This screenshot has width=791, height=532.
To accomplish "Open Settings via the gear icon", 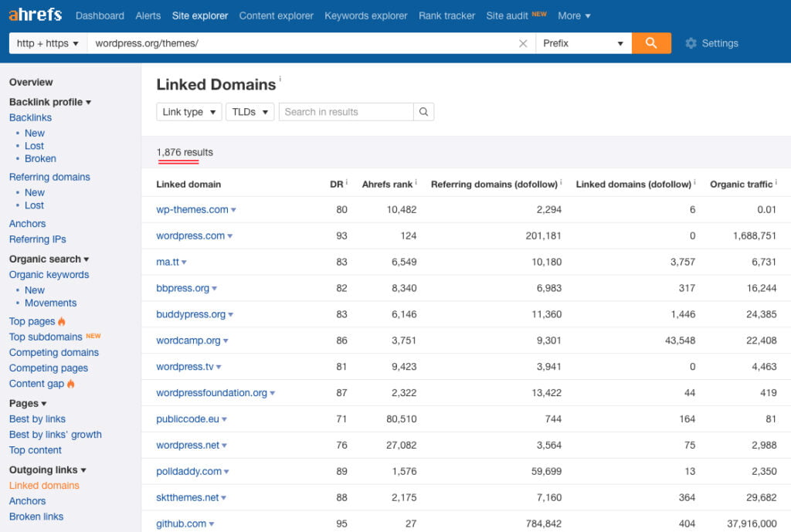I will 691,43.
